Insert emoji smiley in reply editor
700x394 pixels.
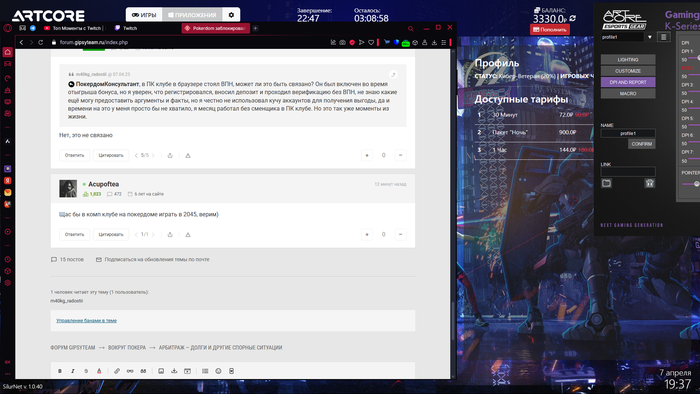pos(218,371)
